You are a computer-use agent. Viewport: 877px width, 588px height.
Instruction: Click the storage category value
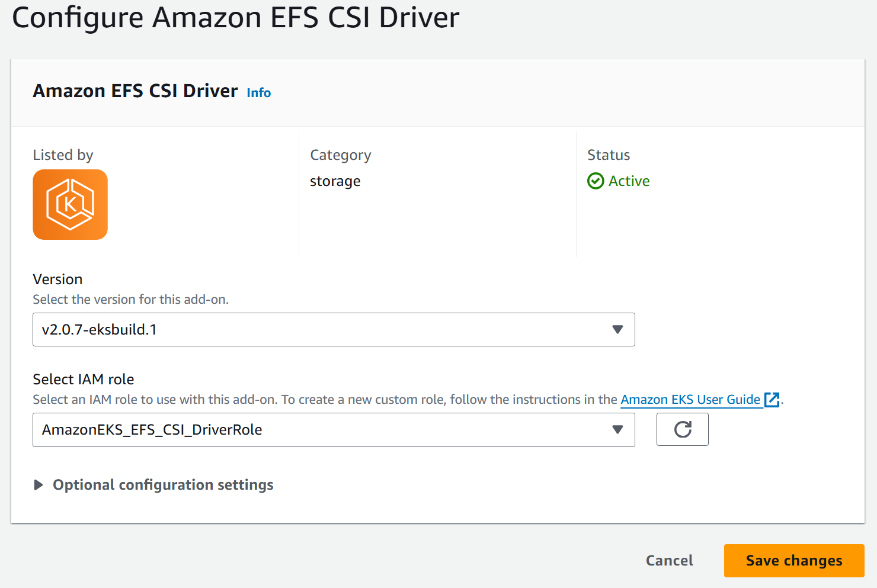pos(335,181)
